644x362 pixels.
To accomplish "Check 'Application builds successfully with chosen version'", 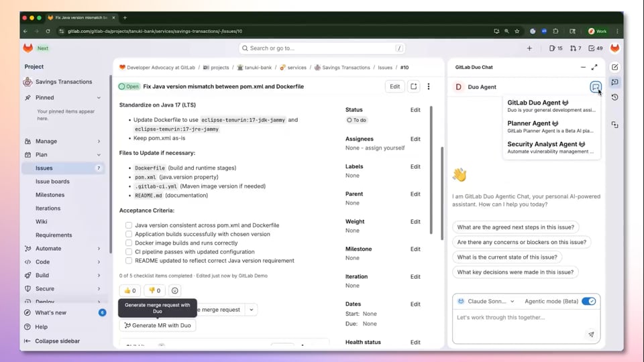I will (129, 234).
